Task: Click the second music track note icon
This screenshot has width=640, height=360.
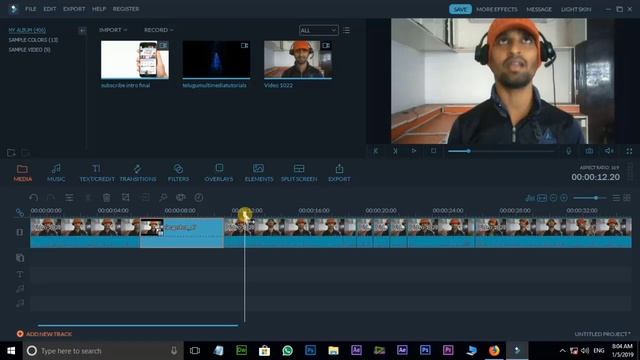Action: pos(20,303)
